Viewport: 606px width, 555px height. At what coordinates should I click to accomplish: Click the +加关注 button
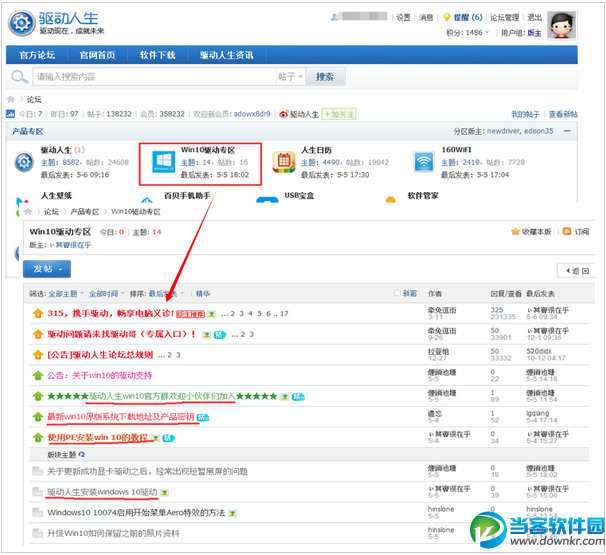(339, 114)
